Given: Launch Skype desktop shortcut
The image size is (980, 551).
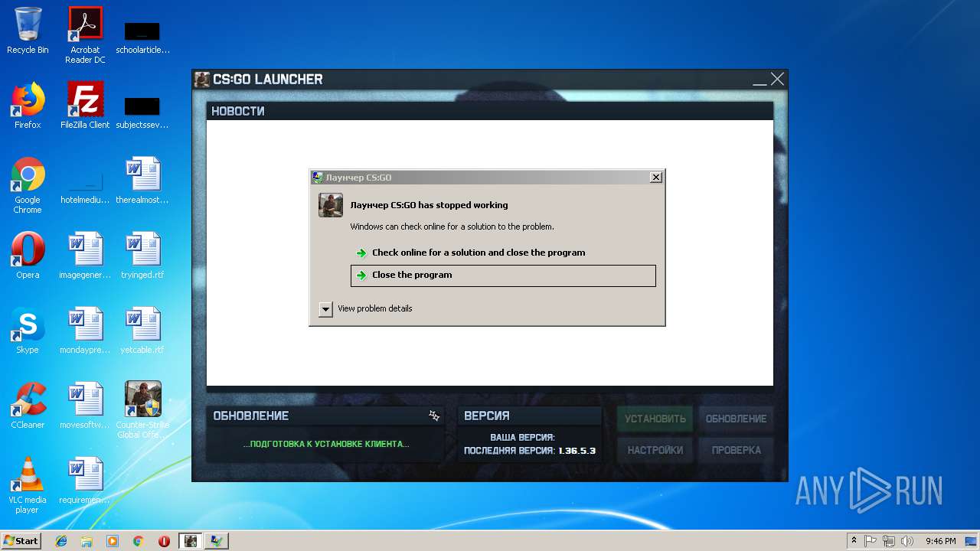Looking at the screenshot, I should (x=28, y=331).
